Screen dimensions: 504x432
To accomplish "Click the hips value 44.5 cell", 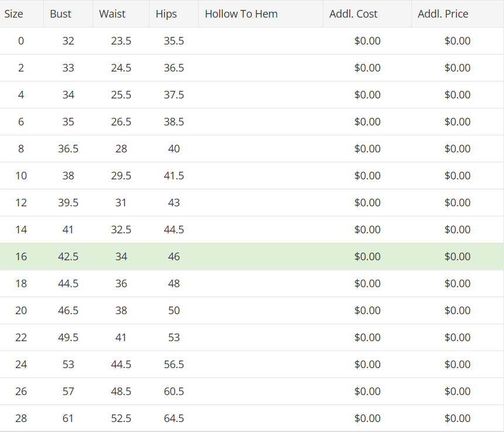I will coord(173,230).
